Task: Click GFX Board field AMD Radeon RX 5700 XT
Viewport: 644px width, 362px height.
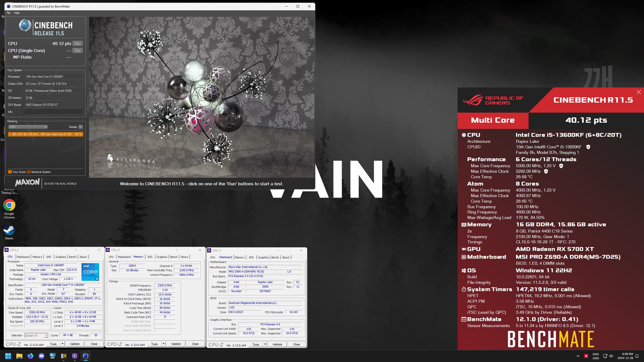Action: coord(53,105)
